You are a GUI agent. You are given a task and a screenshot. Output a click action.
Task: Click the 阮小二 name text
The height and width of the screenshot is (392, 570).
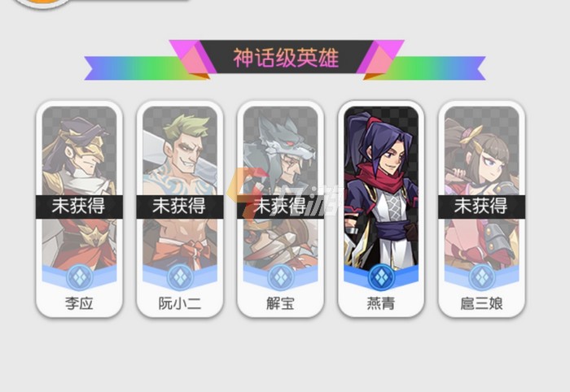pyautogui.click(x=180, y=303)
